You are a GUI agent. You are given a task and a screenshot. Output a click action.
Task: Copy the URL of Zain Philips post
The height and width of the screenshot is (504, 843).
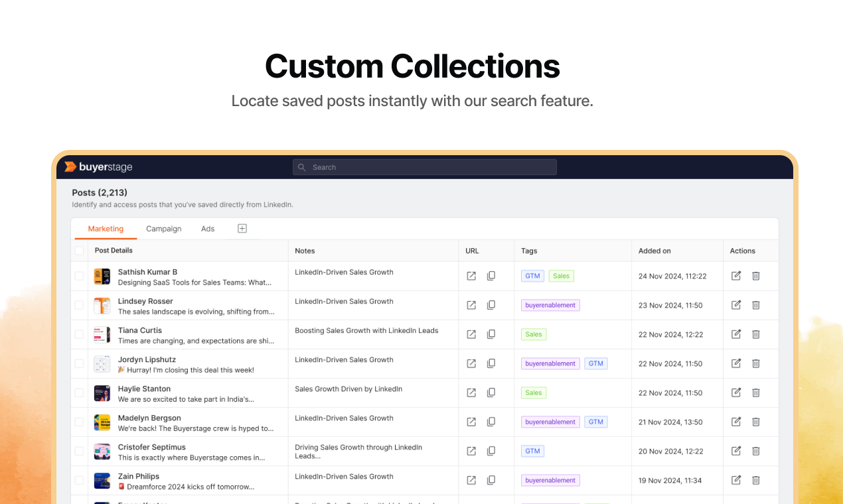click(x=491, y=480)
